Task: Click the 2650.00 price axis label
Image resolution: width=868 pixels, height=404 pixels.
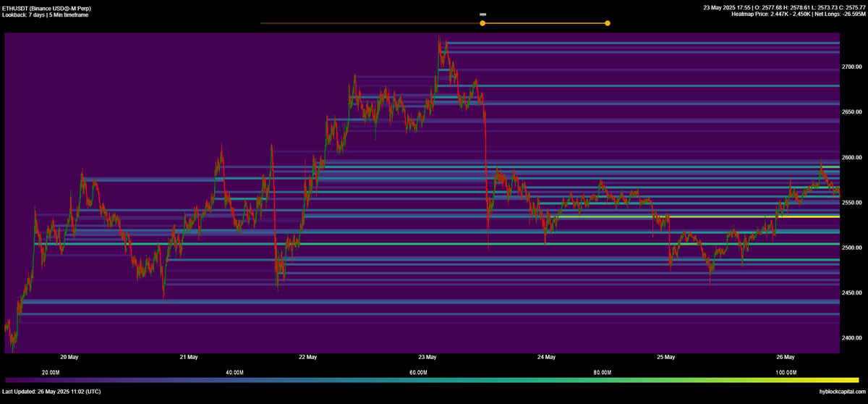Action: tap(852, 112)
